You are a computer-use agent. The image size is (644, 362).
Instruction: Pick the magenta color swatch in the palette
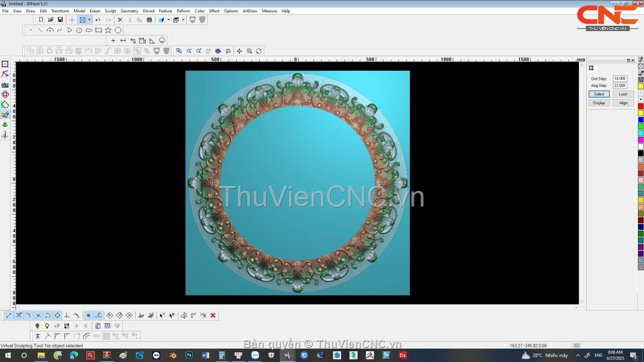coord(641,139)
